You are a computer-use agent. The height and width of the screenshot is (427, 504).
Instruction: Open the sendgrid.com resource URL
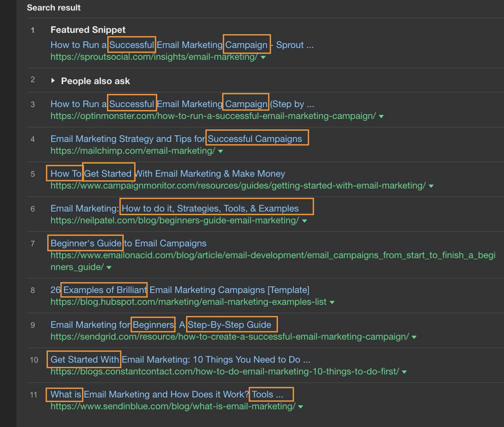[x=230, y=337]
